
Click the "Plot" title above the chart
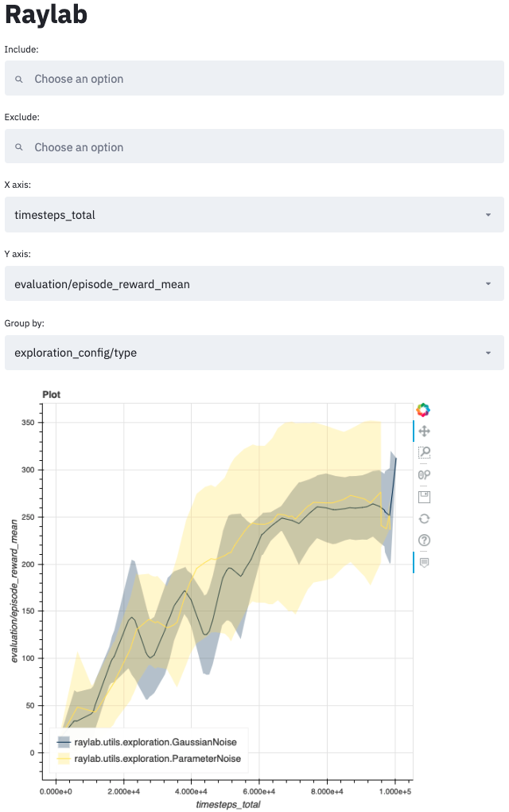point(52,394)
